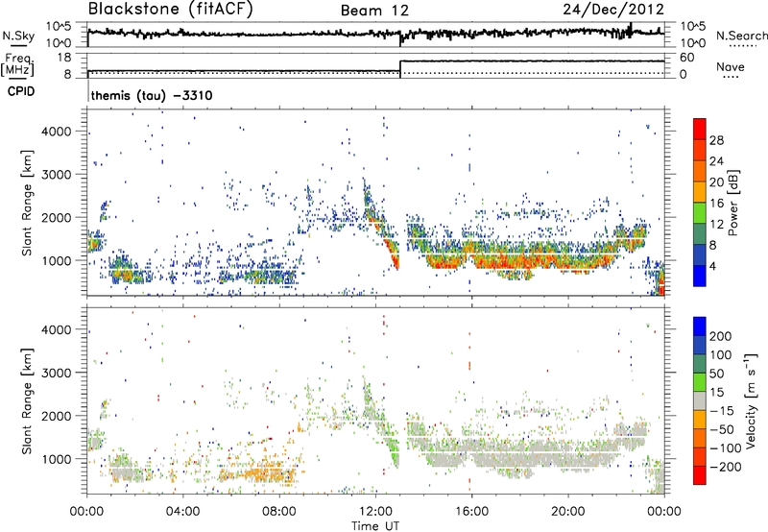Viewport: 768px width, 532px height.
Task: Click the '12:00' time axis tick label
Action: point(376,512)
